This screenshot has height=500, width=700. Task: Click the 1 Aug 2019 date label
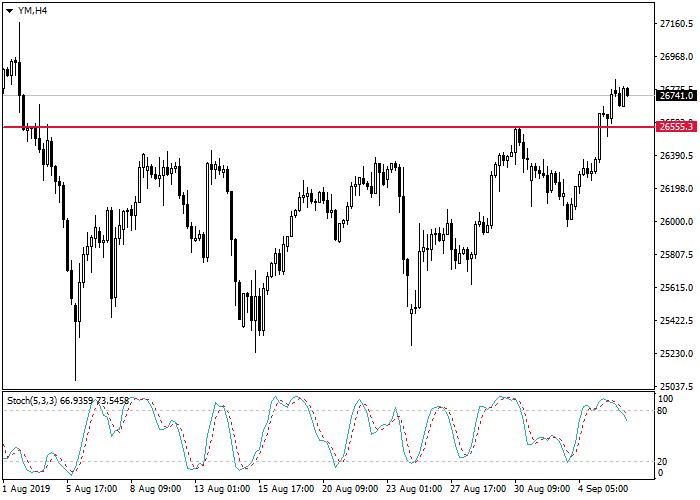click(24, 489)
